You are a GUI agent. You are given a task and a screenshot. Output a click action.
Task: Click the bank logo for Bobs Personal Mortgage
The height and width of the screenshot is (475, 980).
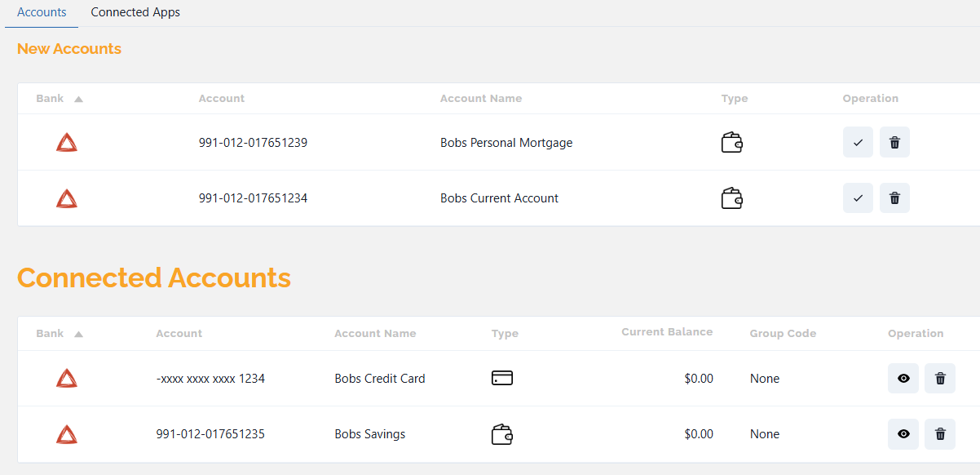coord(67,143)
